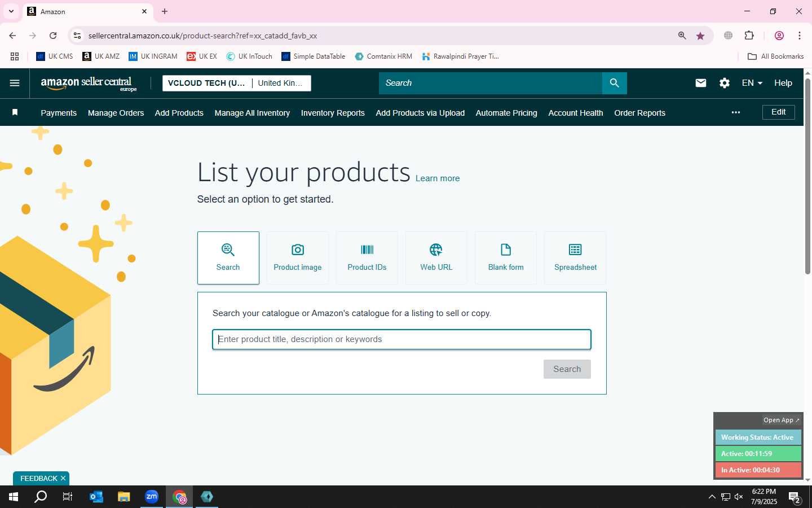This screenshot has height=508, width=812.
Task: Select the Web URL globe tile
Action: pos(436,257)
